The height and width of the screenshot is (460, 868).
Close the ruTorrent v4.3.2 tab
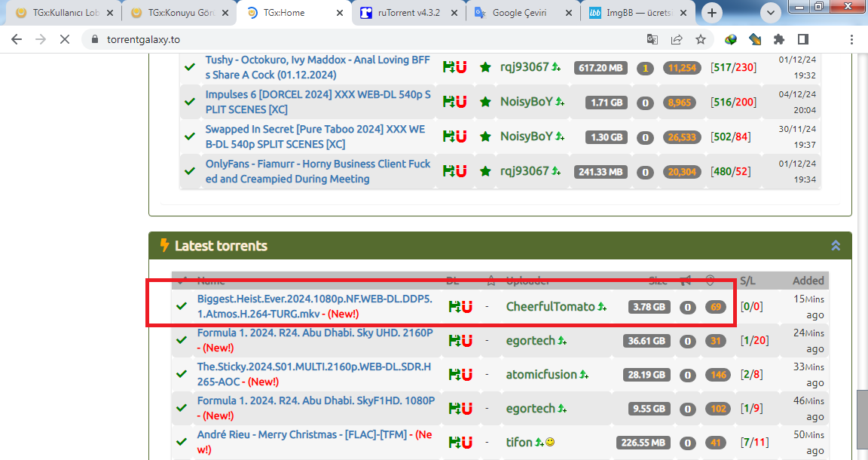click(x=454, y=13)
